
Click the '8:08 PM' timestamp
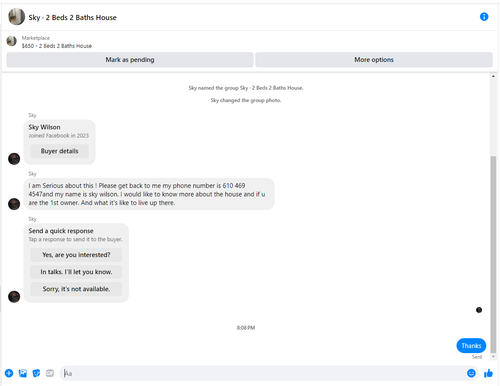(x=246, y=328)
